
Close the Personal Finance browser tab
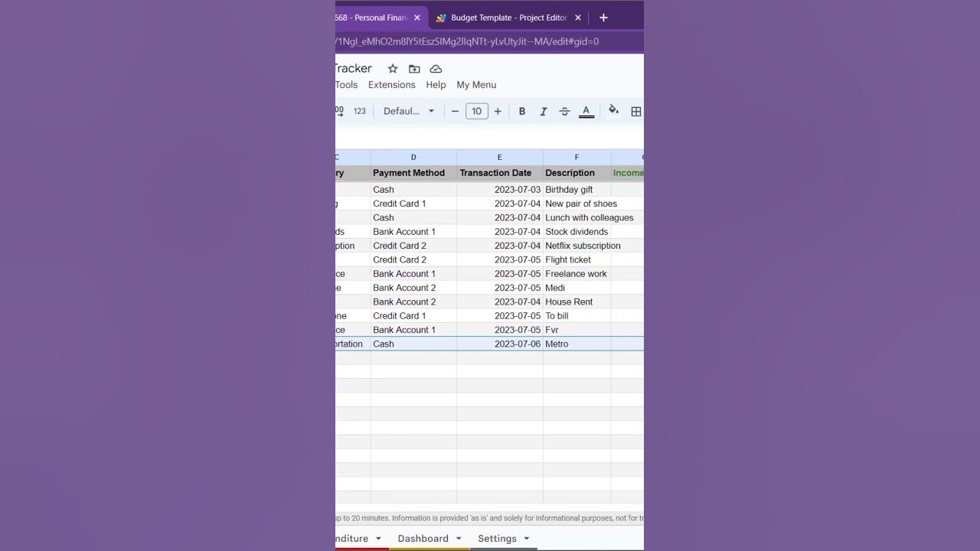[x=417, y=18]
